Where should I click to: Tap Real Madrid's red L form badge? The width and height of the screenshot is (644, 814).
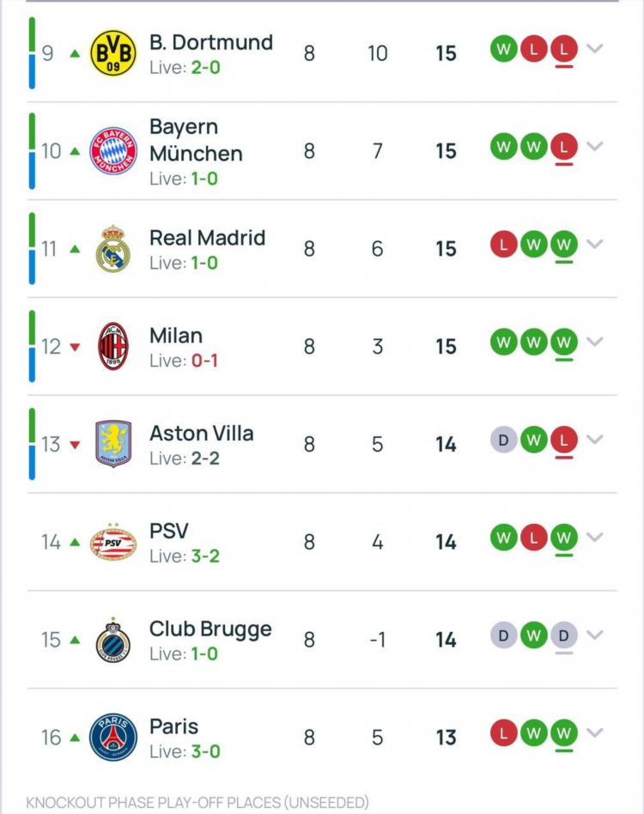[x=503, y=245]
